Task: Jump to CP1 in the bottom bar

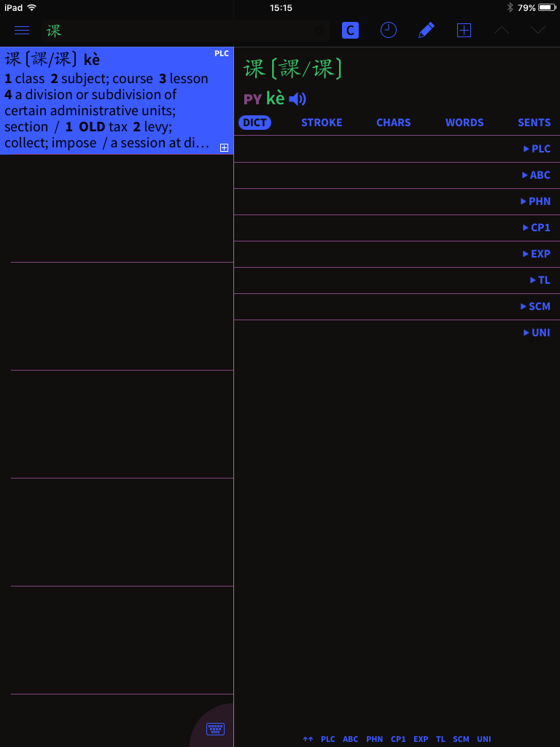Action: click(398, 740)
